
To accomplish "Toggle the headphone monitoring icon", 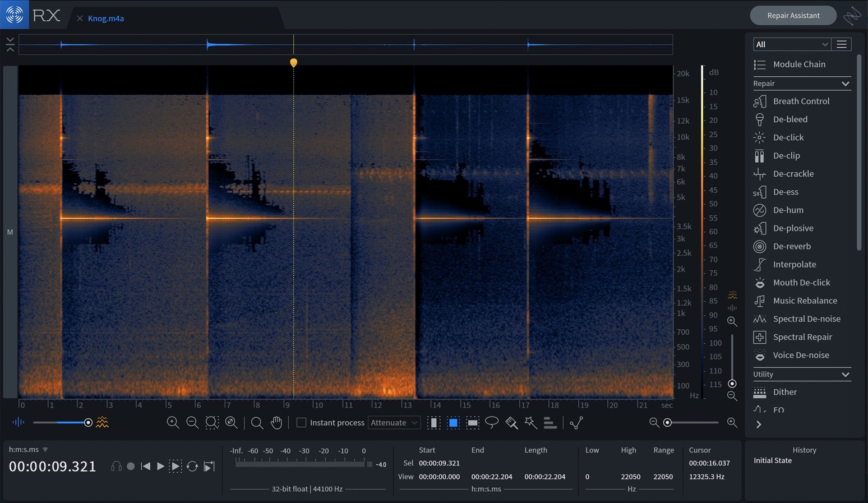I will point(116,466).
